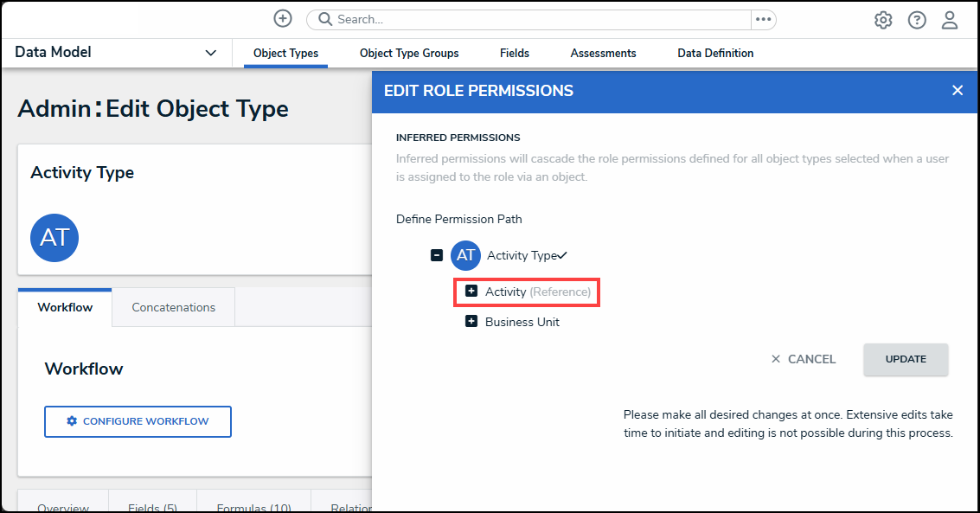Image resolution: width=980 pixels, height=513 pixels.
Task: Open the user profile icon
Action: tap(950, 20)
